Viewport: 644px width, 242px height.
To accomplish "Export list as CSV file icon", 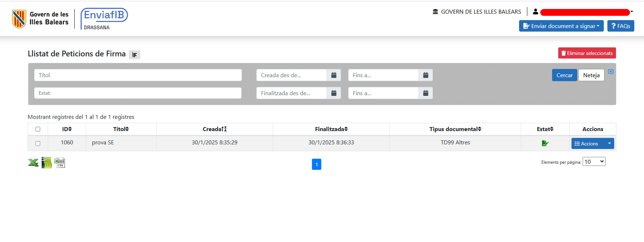I will pyautogui.click(x=60, y=163).
